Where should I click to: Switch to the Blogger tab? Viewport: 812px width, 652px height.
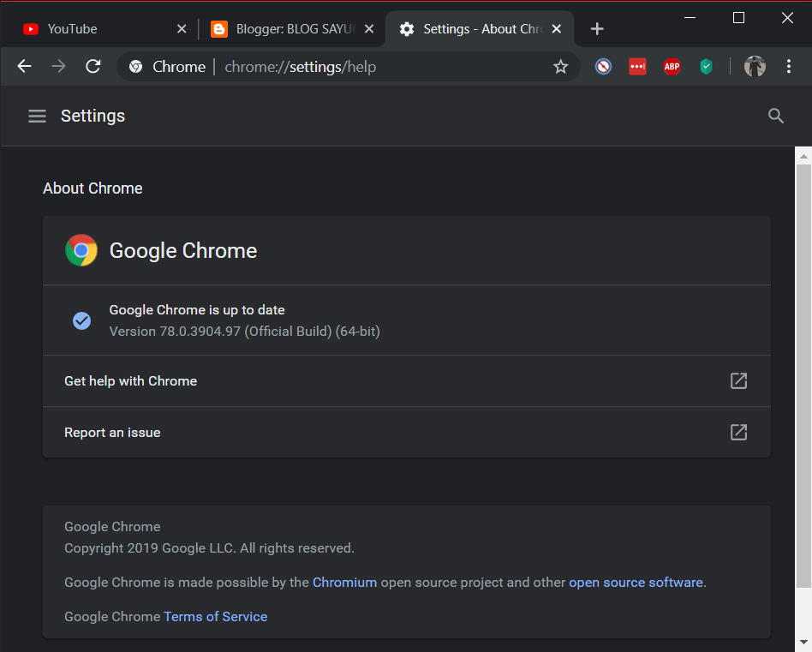pos(283,29)
